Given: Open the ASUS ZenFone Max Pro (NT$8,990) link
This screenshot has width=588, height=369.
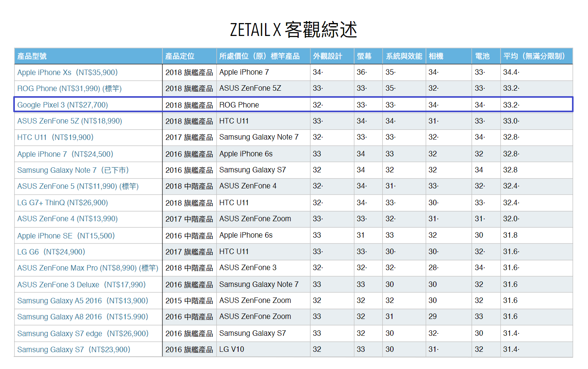Looking at the screenshot, I should (87, 268).
